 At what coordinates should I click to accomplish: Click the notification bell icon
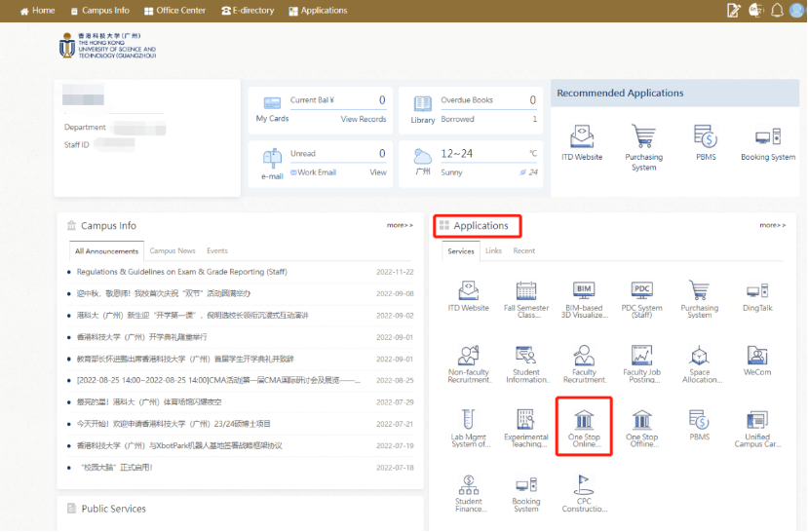tap(777, 11)
